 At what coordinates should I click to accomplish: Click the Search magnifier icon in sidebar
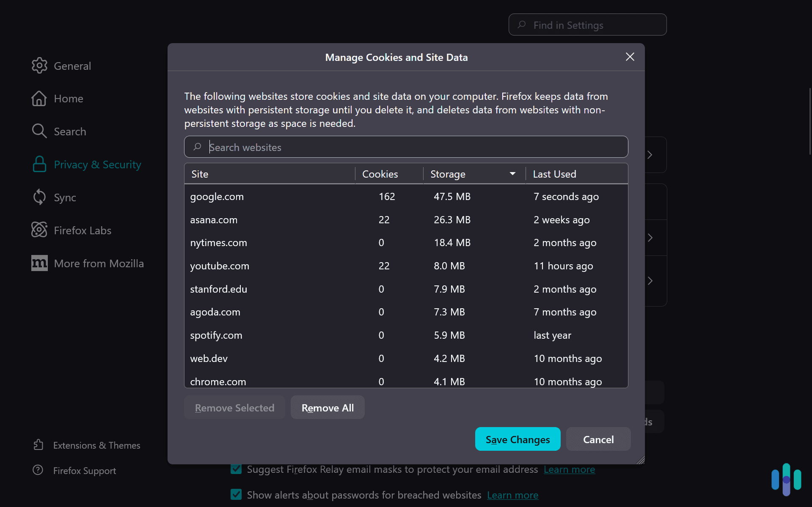point(39,131)
